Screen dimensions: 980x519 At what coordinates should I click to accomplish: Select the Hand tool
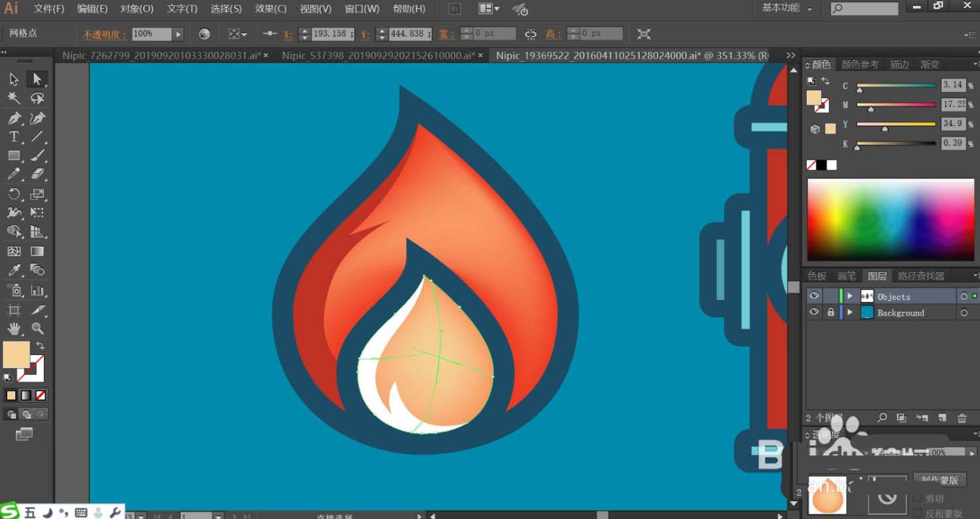point(14,329)
